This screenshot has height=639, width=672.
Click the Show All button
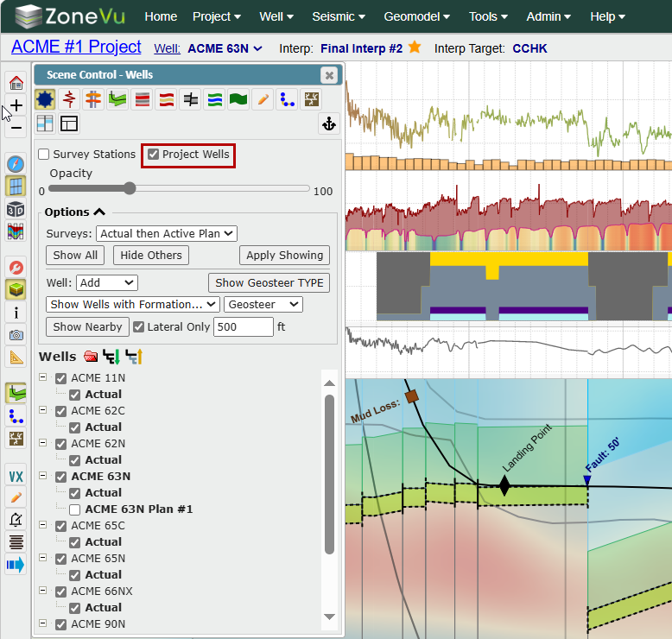pos(75,256)
